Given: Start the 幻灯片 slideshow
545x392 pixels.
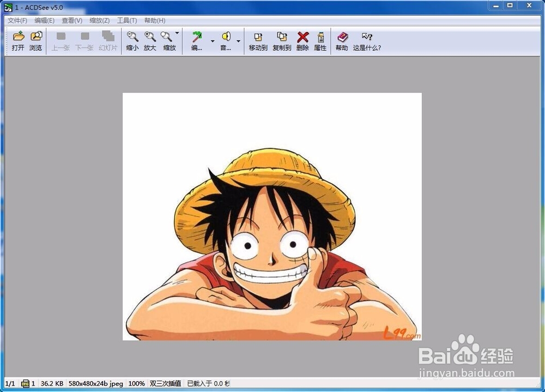Looking at the screenshot, I should [x=108, y=36].
